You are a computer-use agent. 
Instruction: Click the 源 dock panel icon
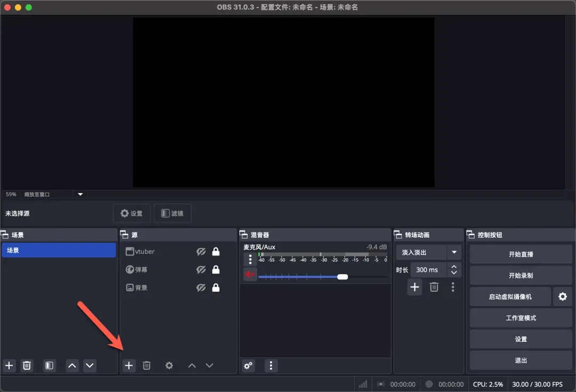coord(124,235)
